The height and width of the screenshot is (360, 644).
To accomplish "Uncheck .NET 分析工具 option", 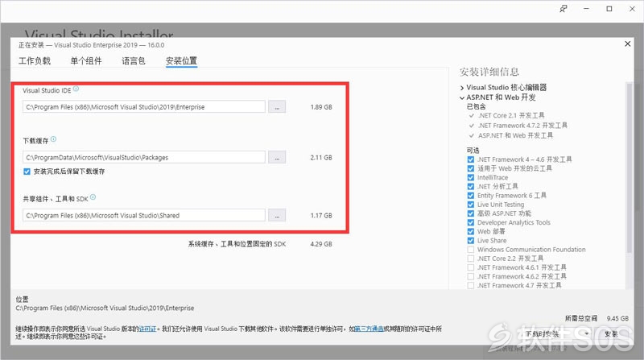I will [471, 187].
